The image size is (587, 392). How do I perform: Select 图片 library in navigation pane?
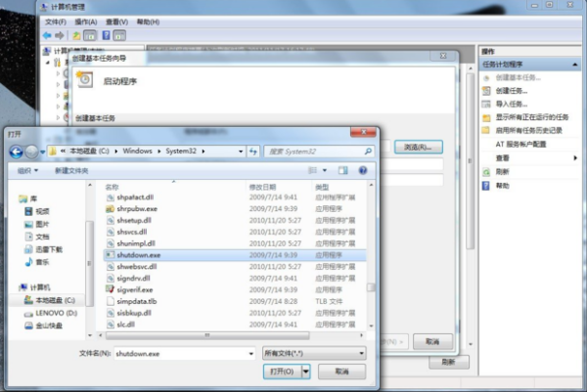pyautogui.click(x=37, y=224)
